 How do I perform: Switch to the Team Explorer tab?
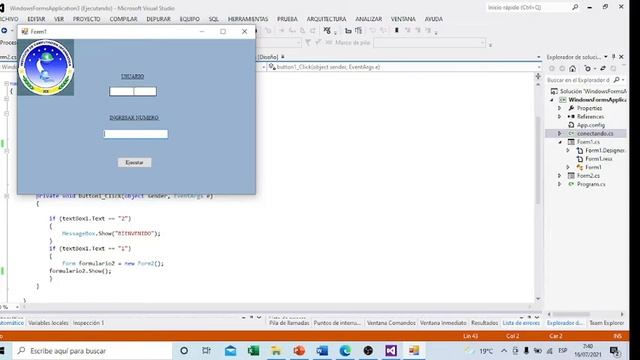click(607, 323)
